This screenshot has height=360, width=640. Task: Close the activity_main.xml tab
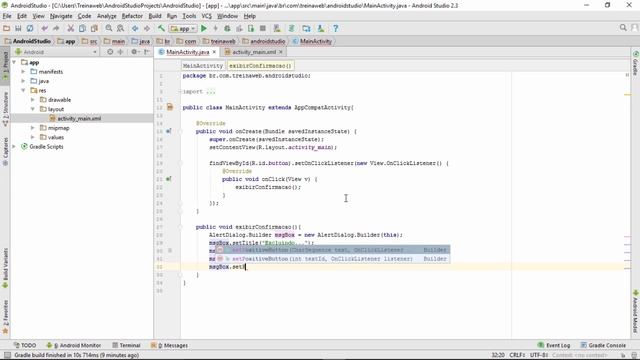coord(281,52)
